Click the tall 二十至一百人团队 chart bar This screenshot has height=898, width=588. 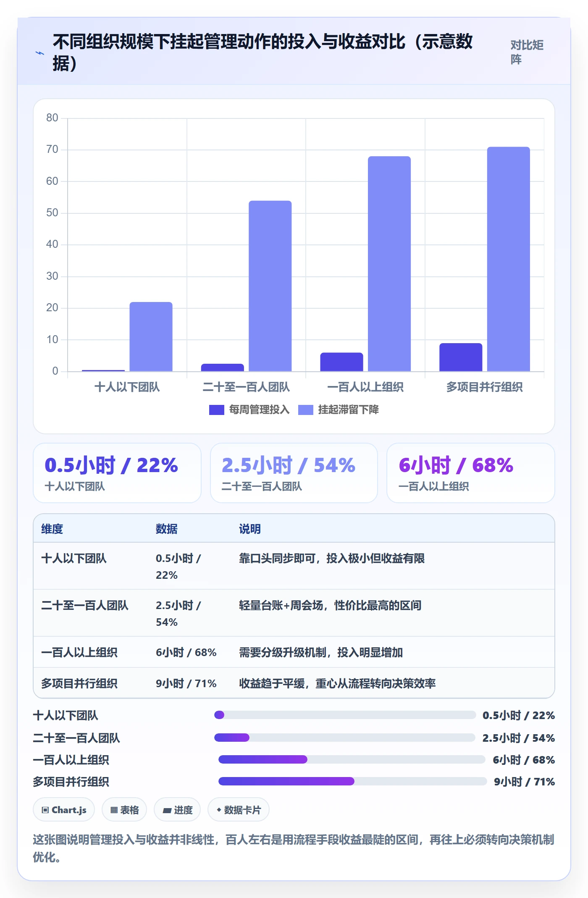pos(270,286)
